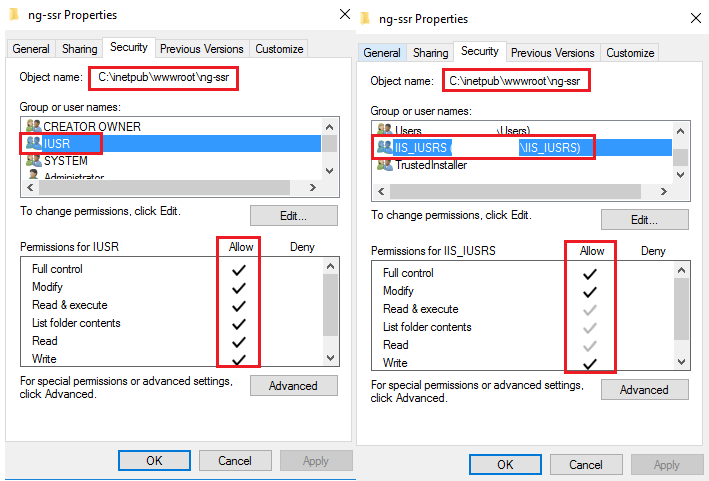Select the IUSR group icon in left dialog
709x481 pixels.
pyautogui.click(x=33, y=143)
